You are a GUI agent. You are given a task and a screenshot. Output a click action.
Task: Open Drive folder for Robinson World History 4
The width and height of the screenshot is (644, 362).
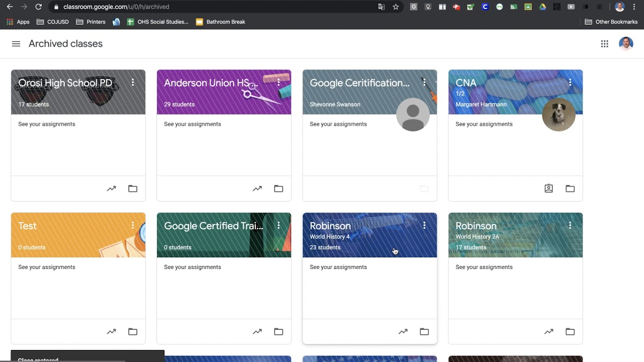pos(424,331)
